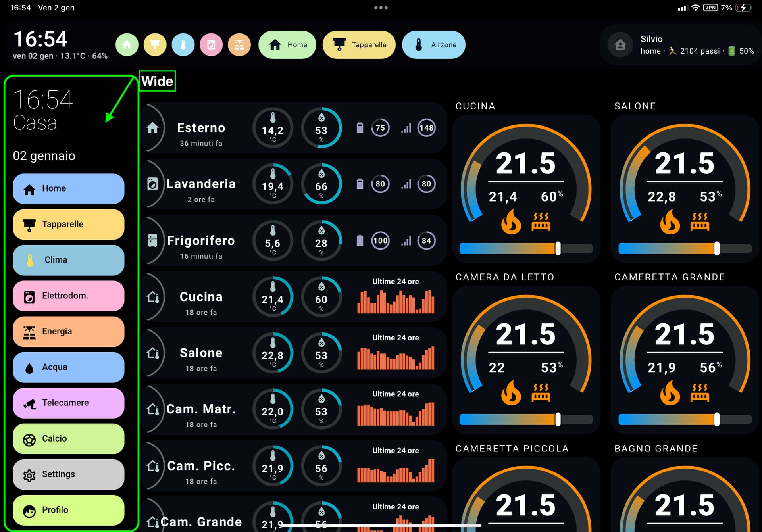Click the flame icon in Cucina thermostat
Viewport: 762px width, 532px height.
click(511, 222)
